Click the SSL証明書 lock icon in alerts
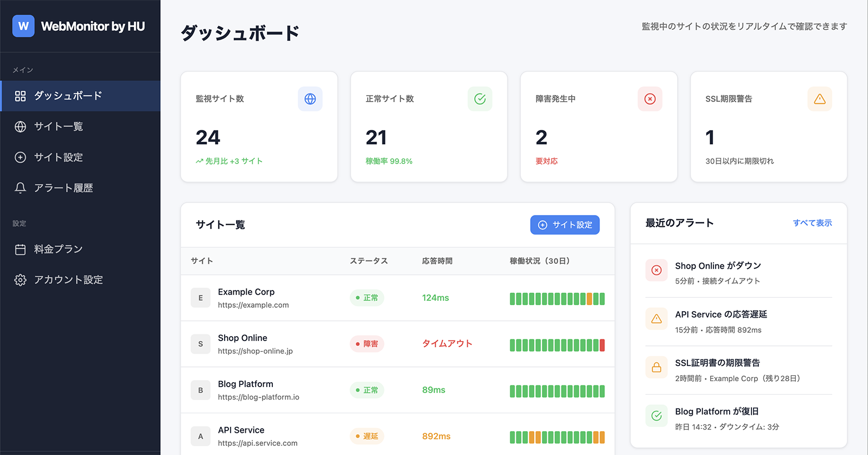Image resolution: width=868 pixels, height=455 pixels. [656, 368]
